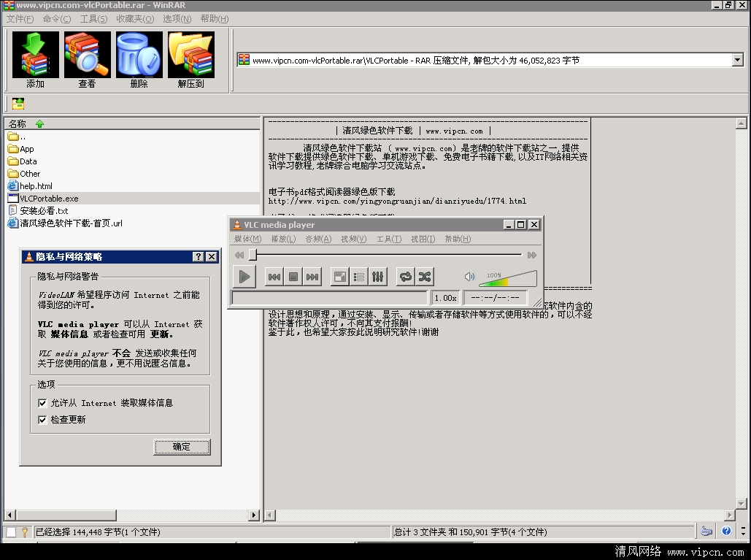The width and height of the screenshot is (751, 560).
Task: Select help.html file
Action: [x=30, y=186]
